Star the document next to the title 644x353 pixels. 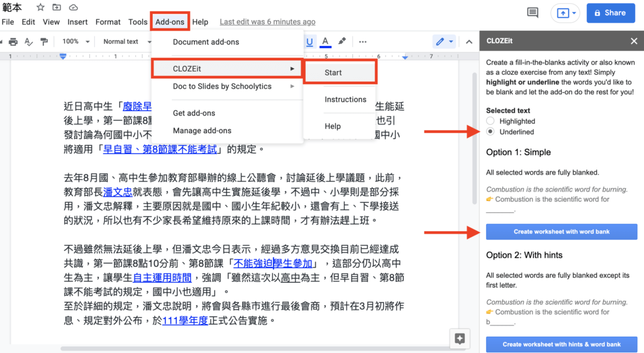pyautogui.click(x=40, y=8)
